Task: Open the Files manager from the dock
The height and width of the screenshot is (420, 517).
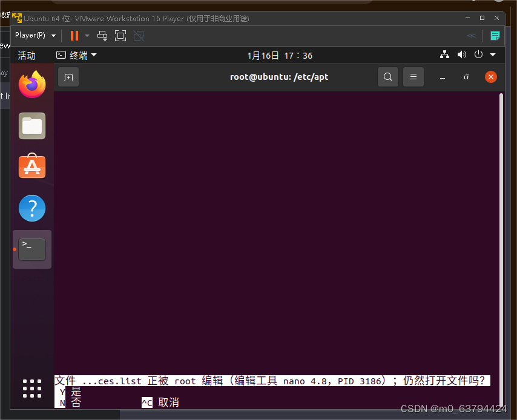Action: (x=31, y=126)
